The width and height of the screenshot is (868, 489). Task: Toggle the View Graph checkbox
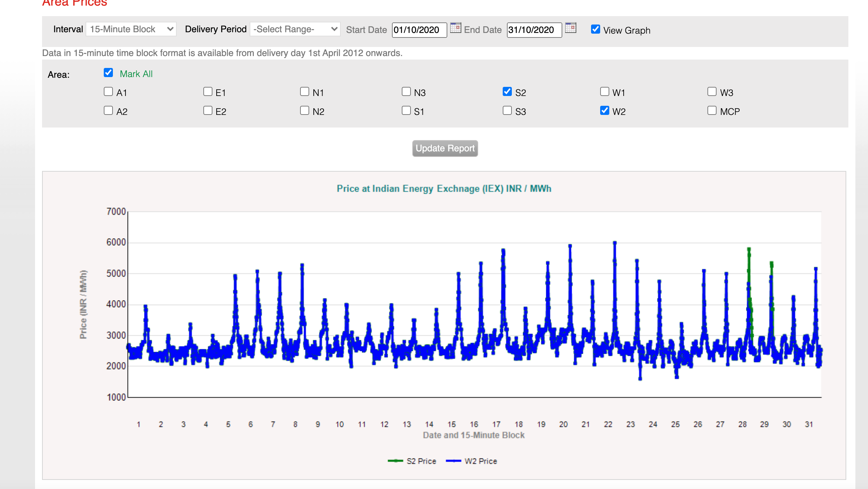[595, 29]
